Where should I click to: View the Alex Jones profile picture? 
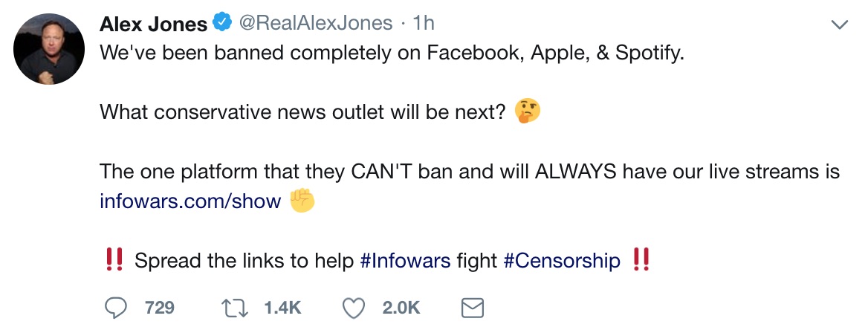pyautogui.click(x=49, y=49)
